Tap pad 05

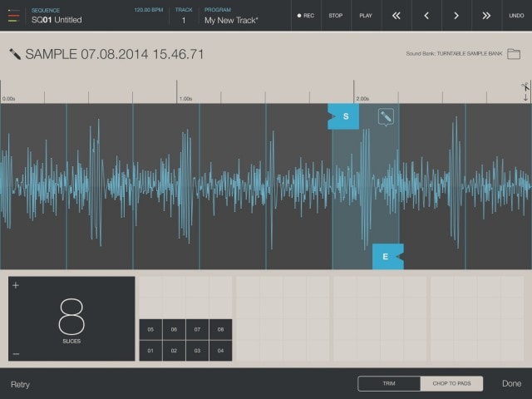(x=150, y=329)
